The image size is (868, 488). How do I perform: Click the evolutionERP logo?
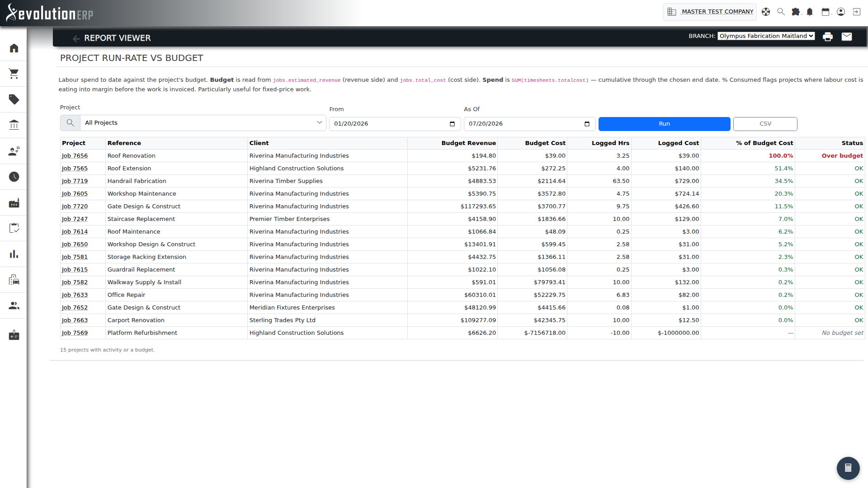(50, 13)
